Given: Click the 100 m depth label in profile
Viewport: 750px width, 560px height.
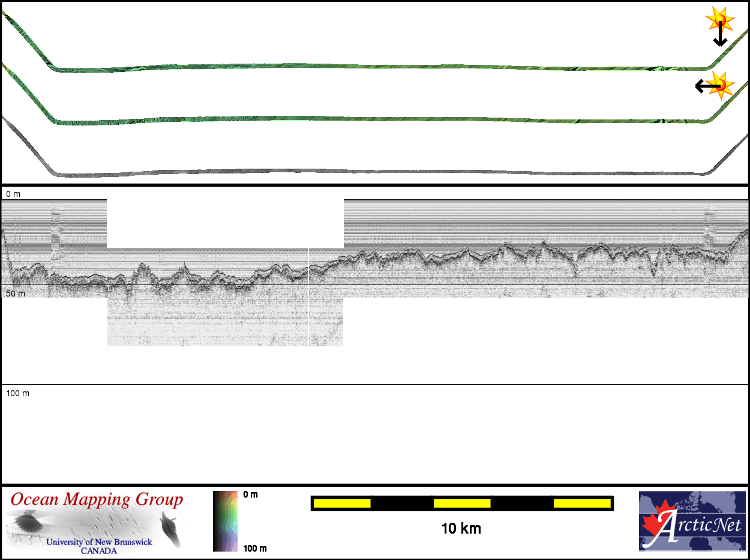Looking at the screenshot, I should point(17,393).
